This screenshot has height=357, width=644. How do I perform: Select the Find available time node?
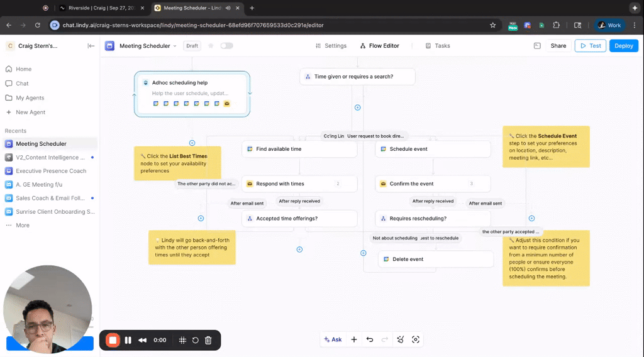click(x=299, y=149)
